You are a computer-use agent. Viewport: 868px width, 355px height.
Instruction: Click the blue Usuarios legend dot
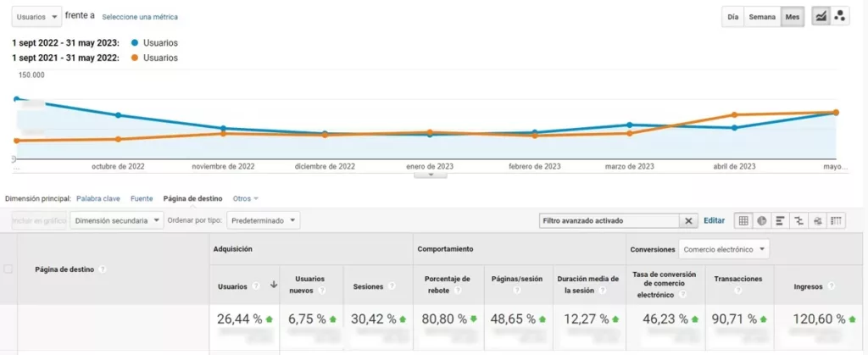[x=135, y=43]
